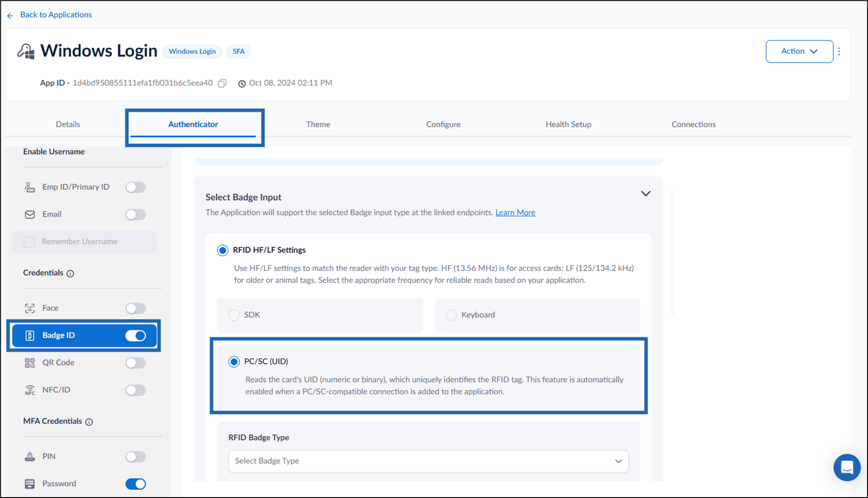
Task: Select the RFID HF/LF Settings radio
Action: (x=223, y=251)
